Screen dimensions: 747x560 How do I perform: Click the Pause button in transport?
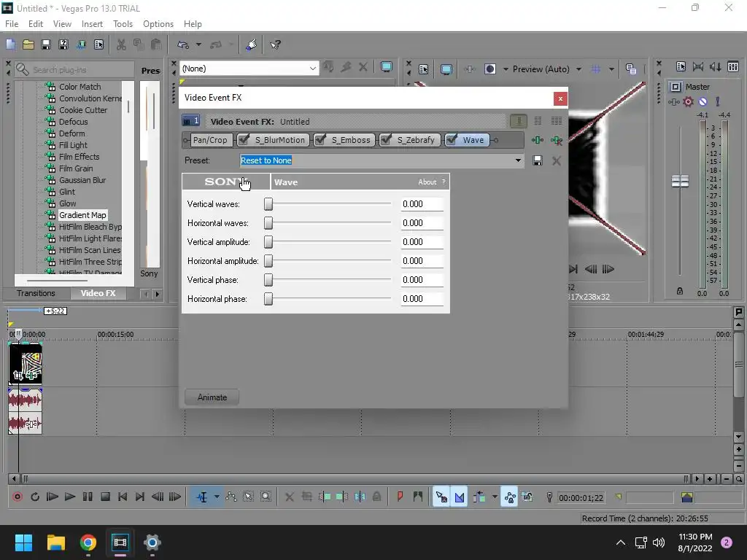pos(88,497)
